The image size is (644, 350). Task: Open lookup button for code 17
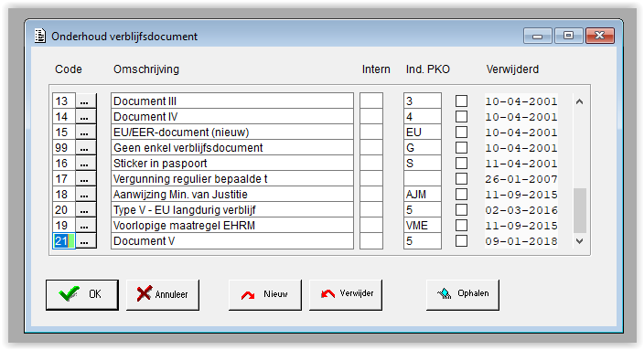click(85, 179)
